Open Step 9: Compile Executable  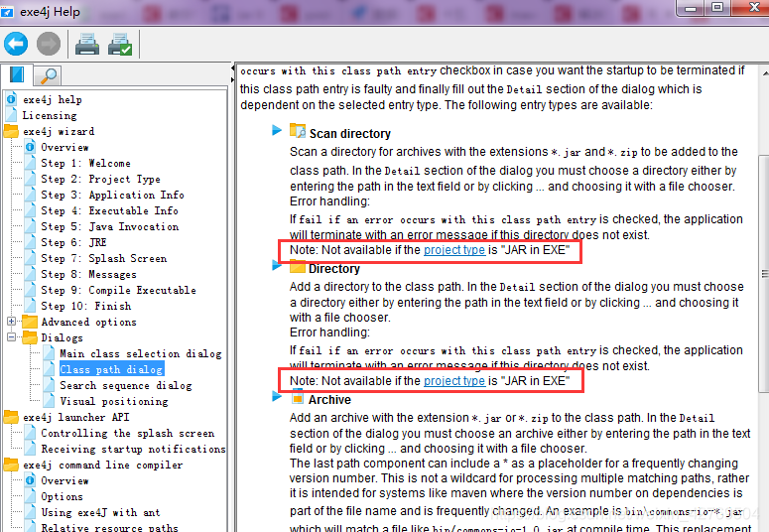pyautogui.click(x=118, y=290)
